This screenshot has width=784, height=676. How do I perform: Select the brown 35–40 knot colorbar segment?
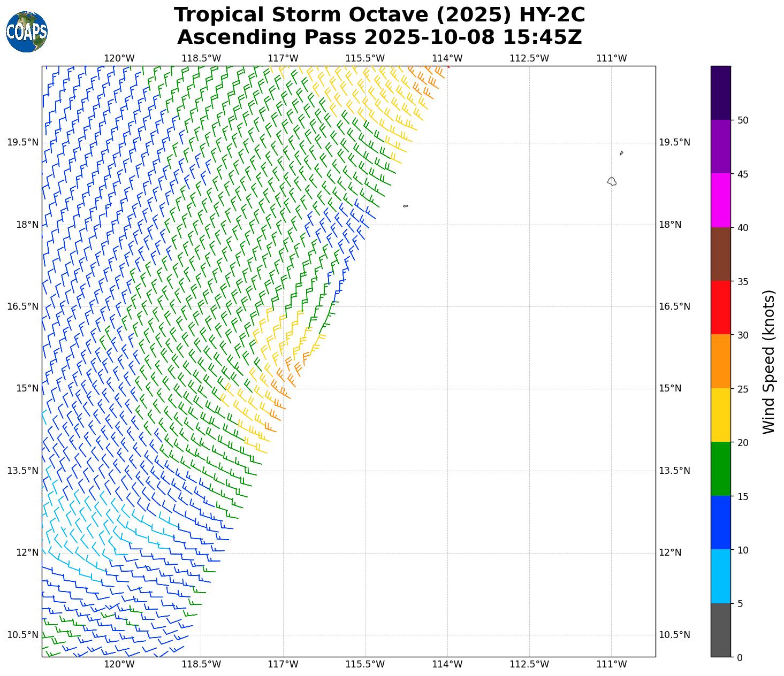pos(720,254)
